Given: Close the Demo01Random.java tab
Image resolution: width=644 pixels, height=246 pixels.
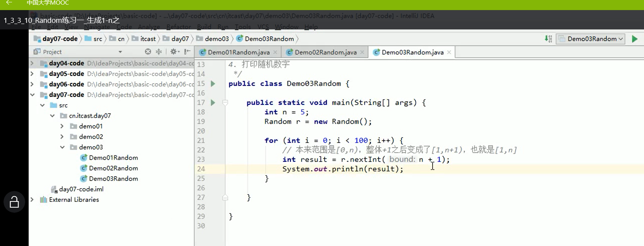Looking at the screenshot, I should pos(275,52).
